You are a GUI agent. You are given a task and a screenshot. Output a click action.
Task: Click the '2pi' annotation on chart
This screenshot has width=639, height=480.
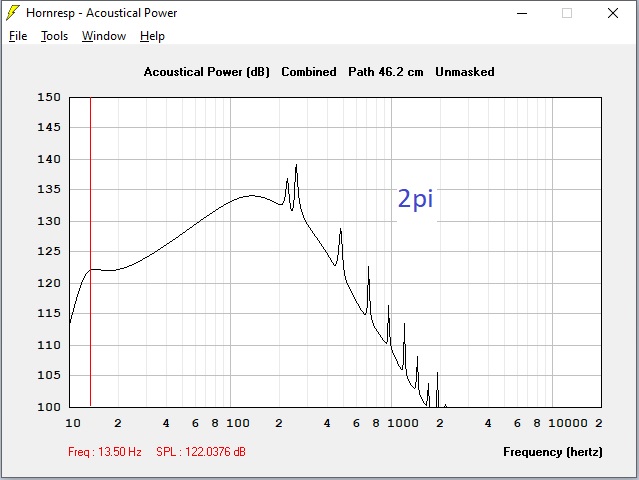pyautogui.click(x=415, y=199)
